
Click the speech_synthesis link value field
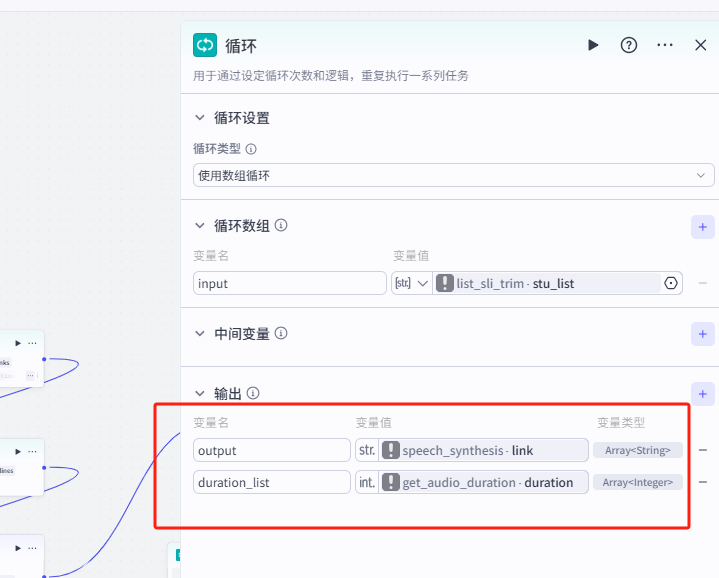click(484, 451)
